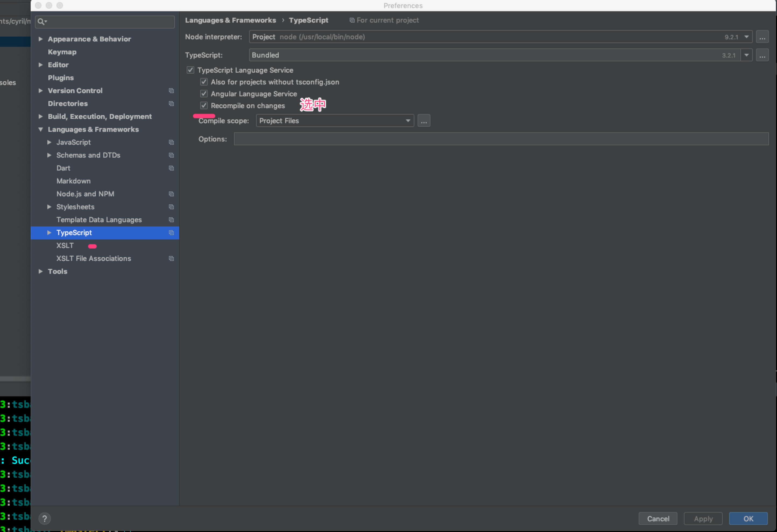Toggle TypeScript Language Service checkbox
Screen dimensions: 777x532
[190, 70]
